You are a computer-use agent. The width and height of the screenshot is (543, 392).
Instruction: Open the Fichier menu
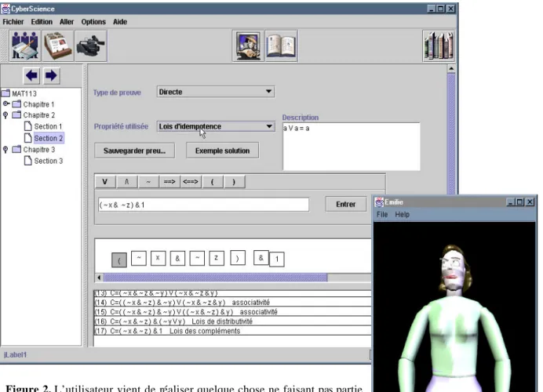click(x=13, y=22)
